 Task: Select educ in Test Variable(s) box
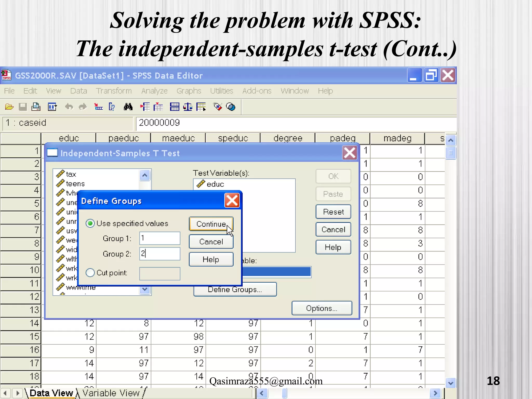point(215,184)
